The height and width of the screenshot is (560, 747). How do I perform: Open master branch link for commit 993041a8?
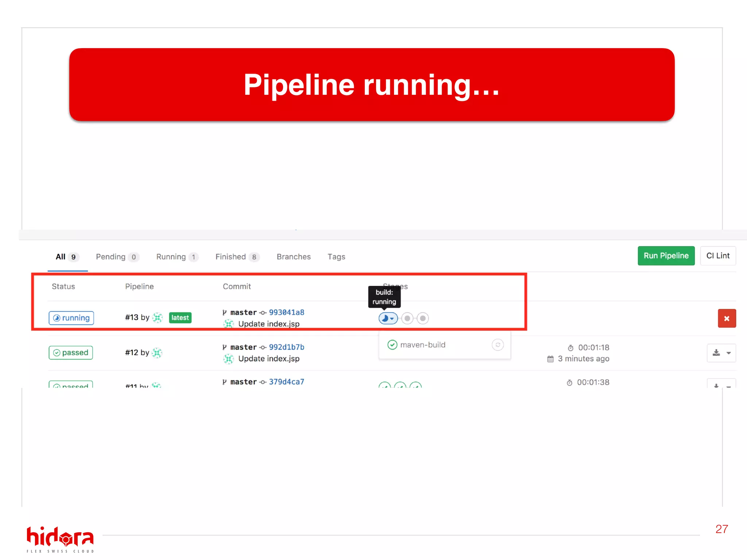(x=244, y=312)
